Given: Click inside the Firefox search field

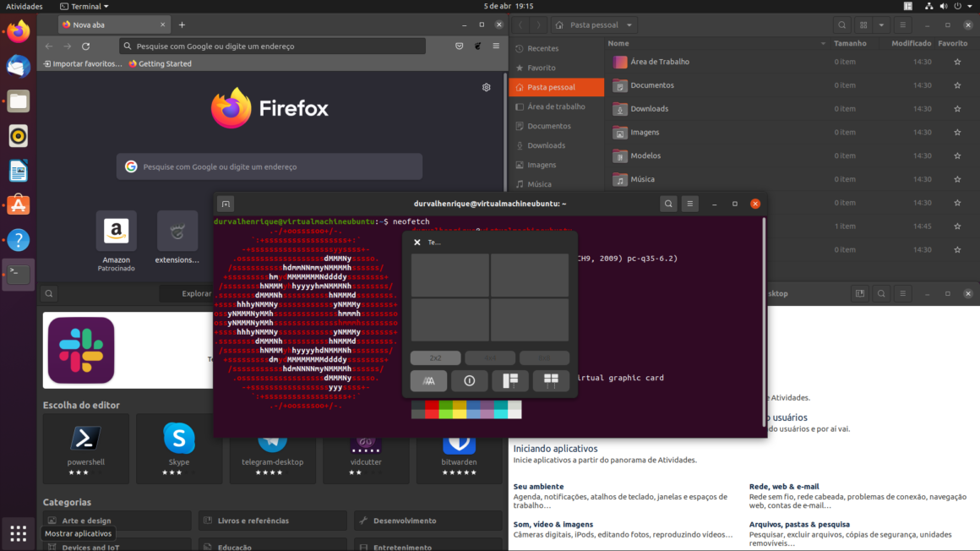Looking at the screenshot, I should 269,166.
